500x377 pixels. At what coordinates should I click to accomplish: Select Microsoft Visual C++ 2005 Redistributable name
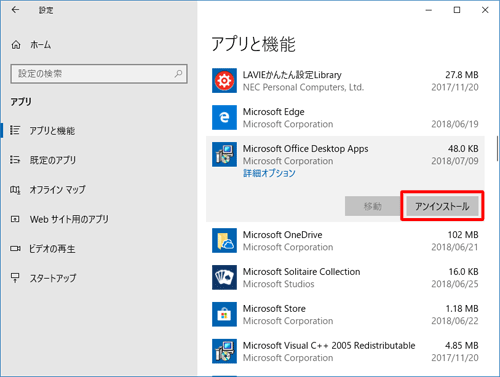(329, 346)
